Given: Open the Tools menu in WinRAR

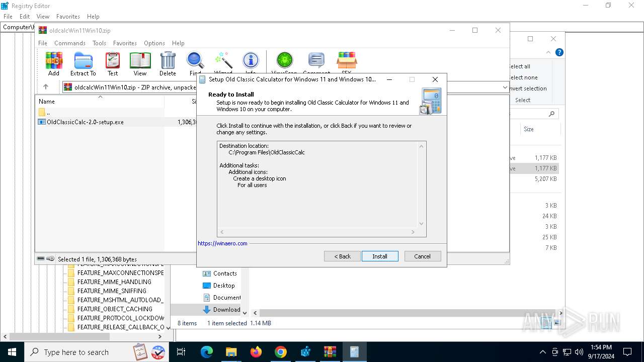Looking at the screenshot, I should [x=99, y=43].
